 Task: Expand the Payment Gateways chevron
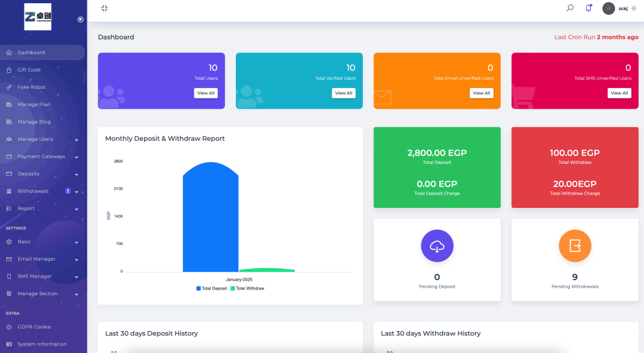(x=76, y=157)
